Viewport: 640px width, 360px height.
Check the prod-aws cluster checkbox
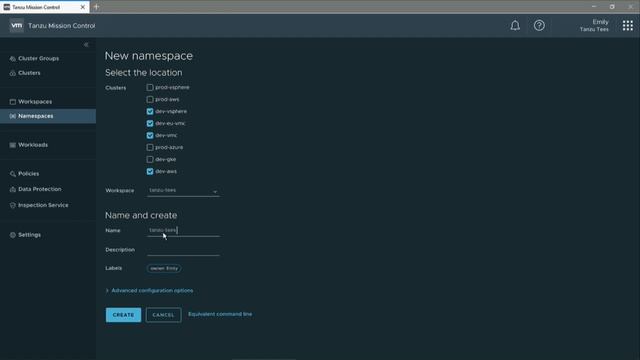click(x=150, y=99)
